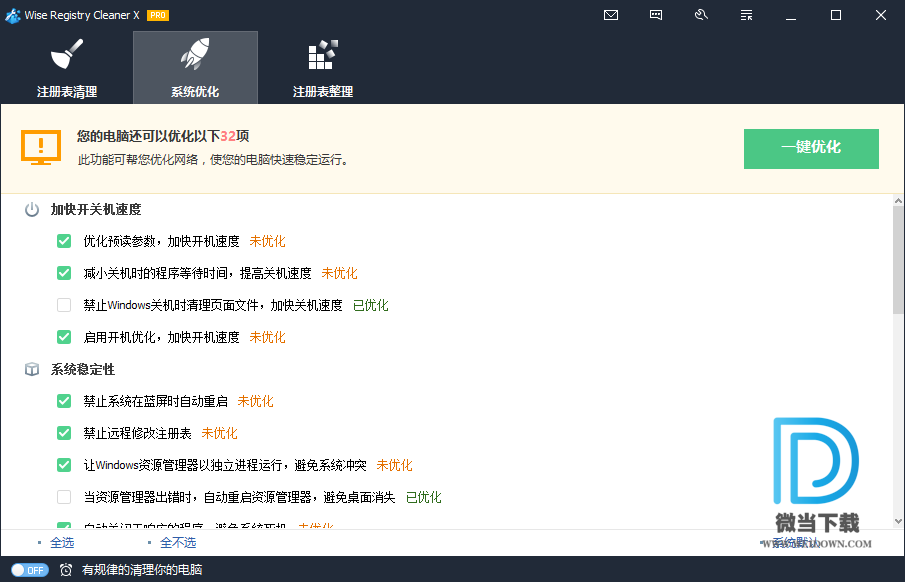This screenshot has height=582, width=905.
Task: Switch to the 注册表整理 tab
Action: [x=322, y=68]
